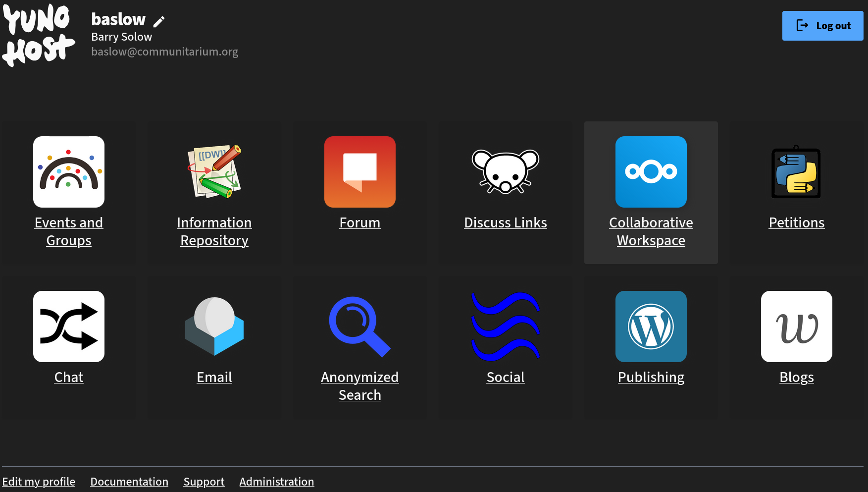The width and height of the screenshot is (868, 492).
Task: Open the Administration footer link
Action: [x=277, y=482]
